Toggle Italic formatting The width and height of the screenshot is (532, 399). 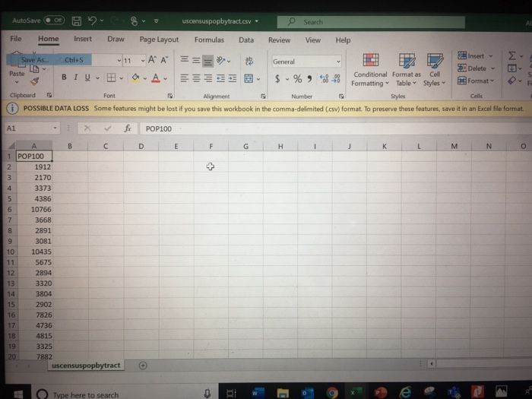click(x=76, y=77)
